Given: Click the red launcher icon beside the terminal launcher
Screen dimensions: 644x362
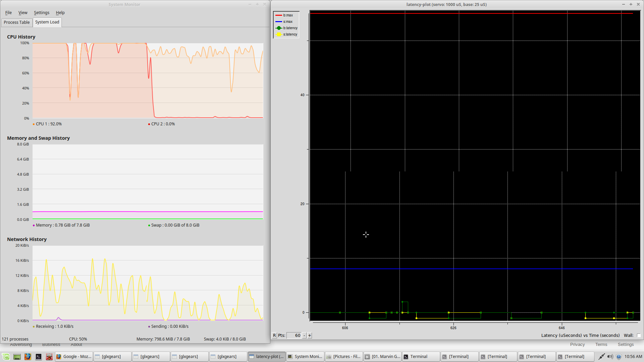Looking at the screenshot, I should click(49, 357).
